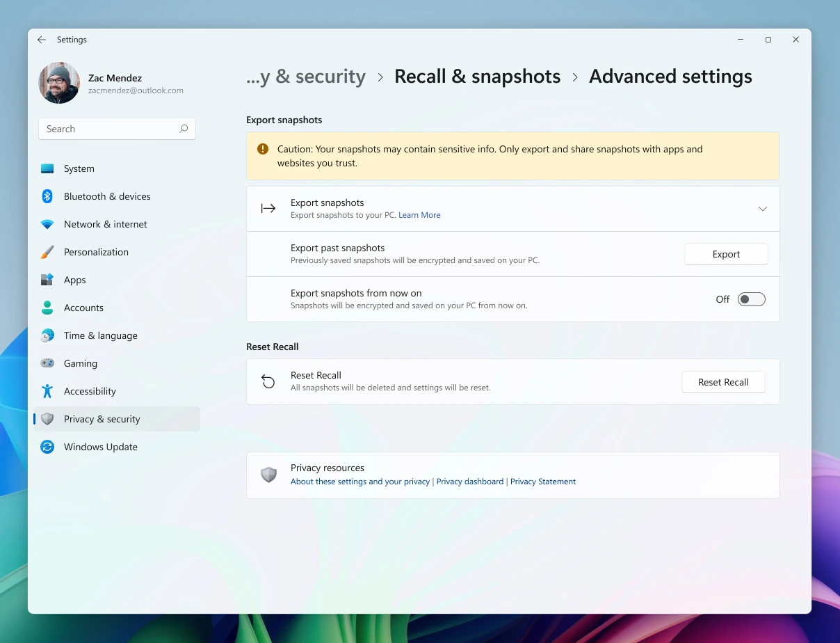Click the caution warning icon in the banner
840x643 pixels.
pos(263,149)
